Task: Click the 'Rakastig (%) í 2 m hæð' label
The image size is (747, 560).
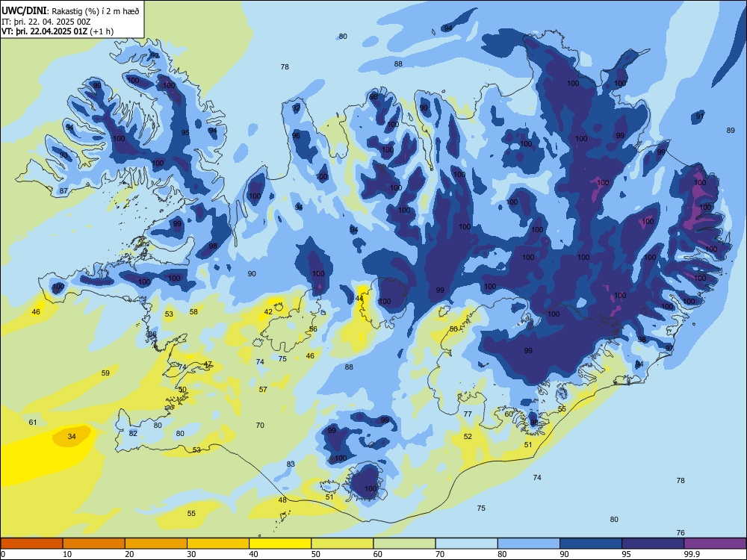Action: pyautogui.click(x=96, y=11)
